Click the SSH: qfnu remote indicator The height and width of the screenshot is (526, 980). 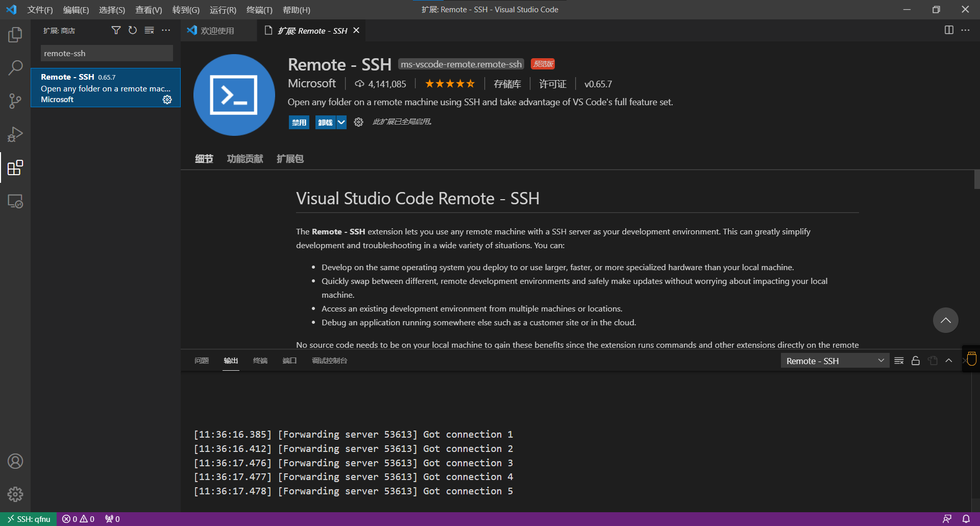29,519
